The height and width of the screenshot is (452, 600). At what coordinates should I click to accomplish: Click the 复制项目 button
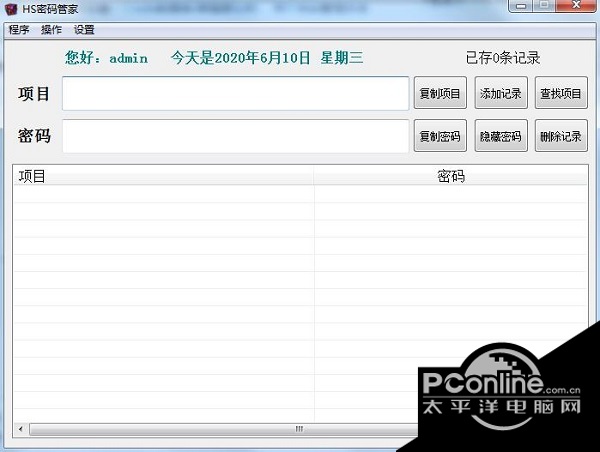(440, 93)
